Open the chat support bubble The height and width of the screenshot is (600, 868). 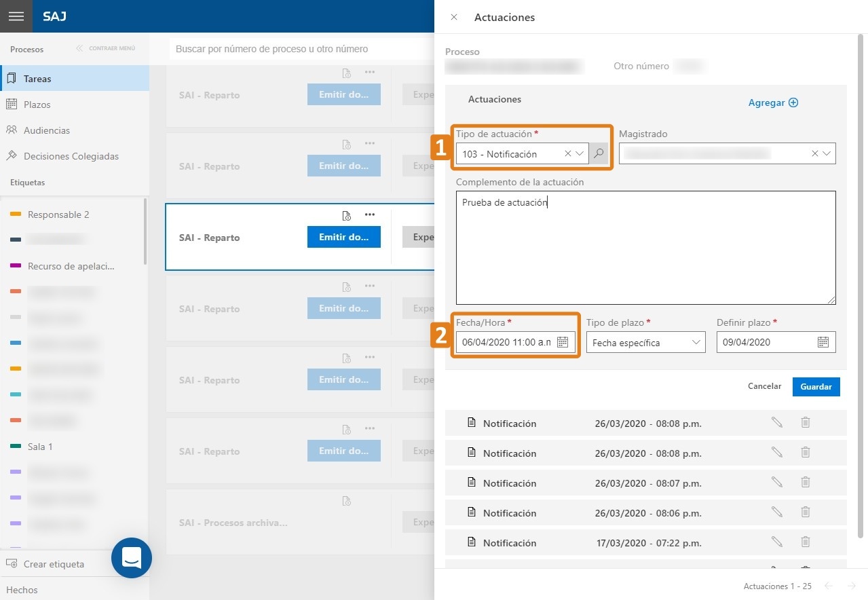[x=132, y=558]
